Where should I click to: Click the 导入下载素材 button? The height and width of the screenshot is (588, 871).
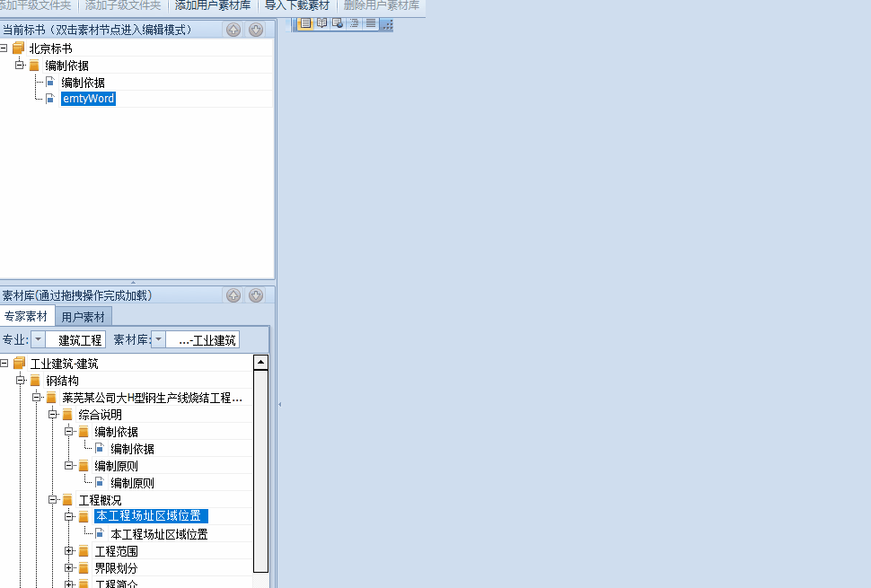coord(296,5)
